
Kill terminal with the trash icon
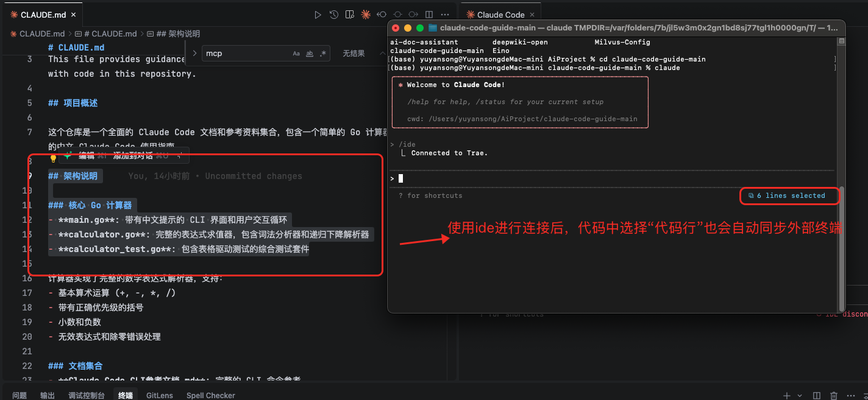coord(834,396)
